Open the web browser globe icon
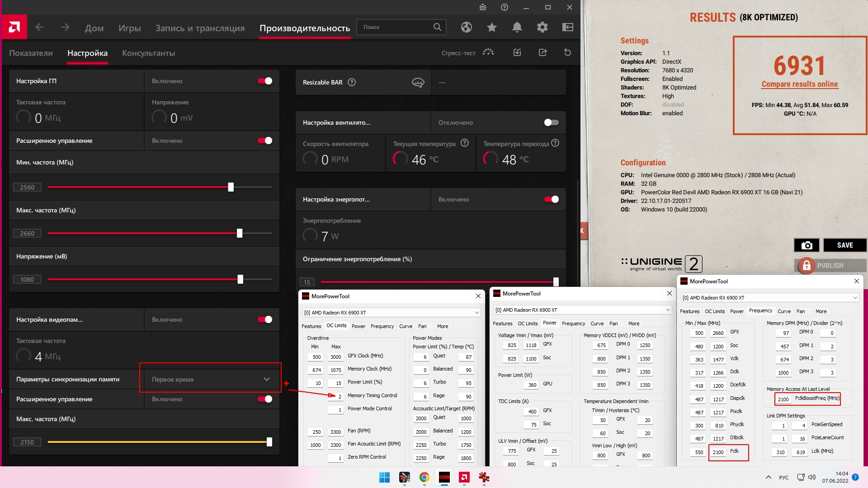 point(466,27)
